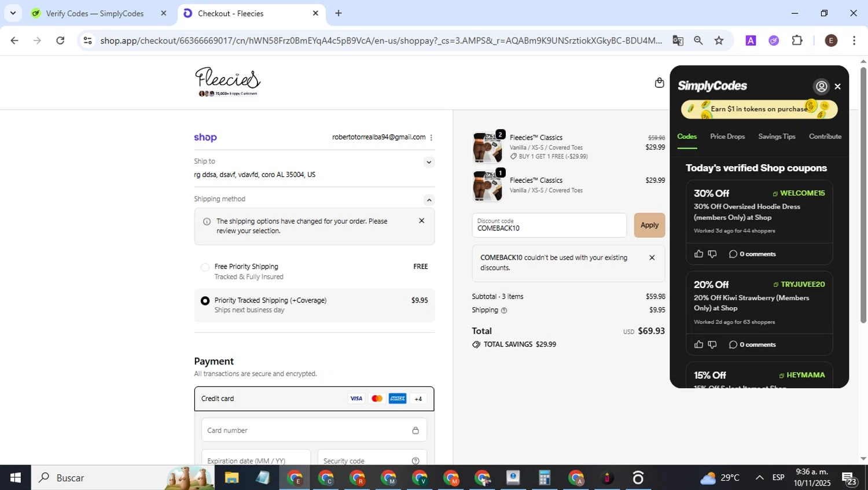Thumbs up the TRYJUVEE20 coupon
Image resolution: width=868 pixels, height=490 pixels.
coord(698,344)
